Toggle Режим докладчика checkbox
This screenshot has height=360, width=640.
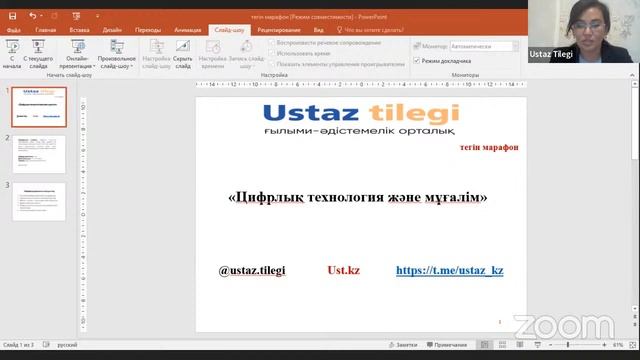pyautogui.click(x=416, y=60)
